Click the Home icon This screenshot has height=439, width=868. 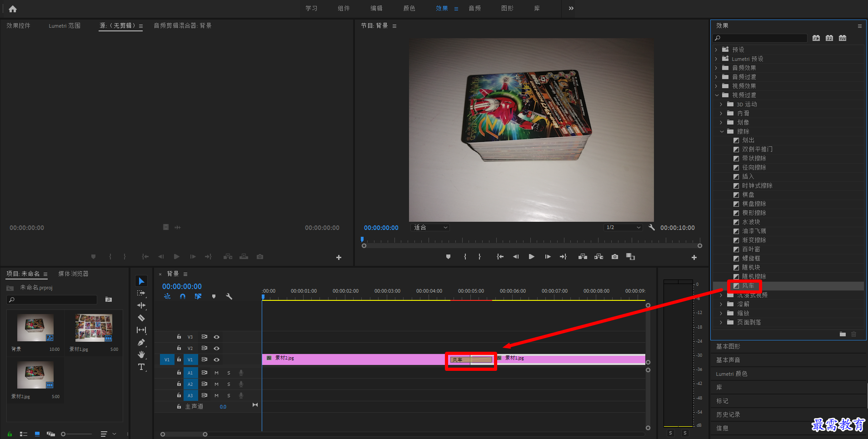pos(13,9)
